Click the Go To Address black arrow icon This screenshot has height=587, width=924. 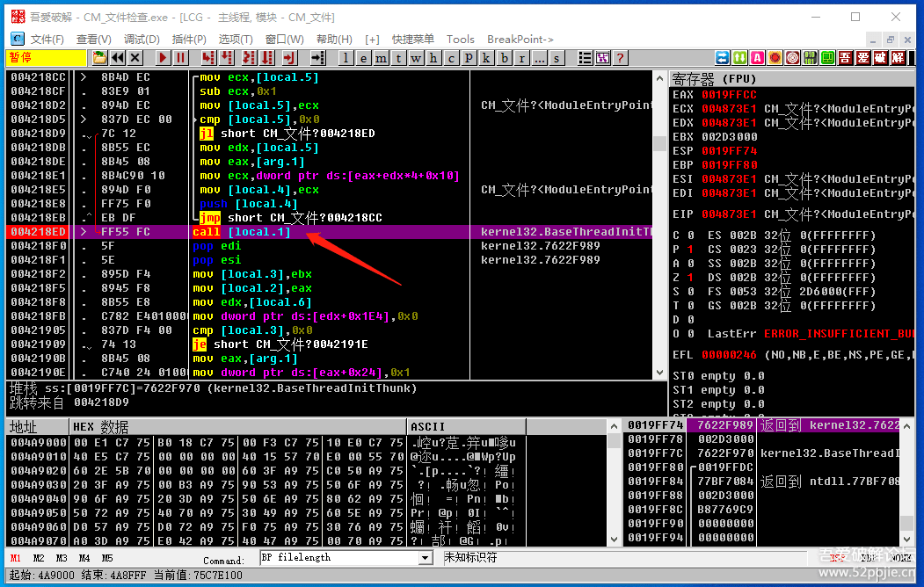318,58
